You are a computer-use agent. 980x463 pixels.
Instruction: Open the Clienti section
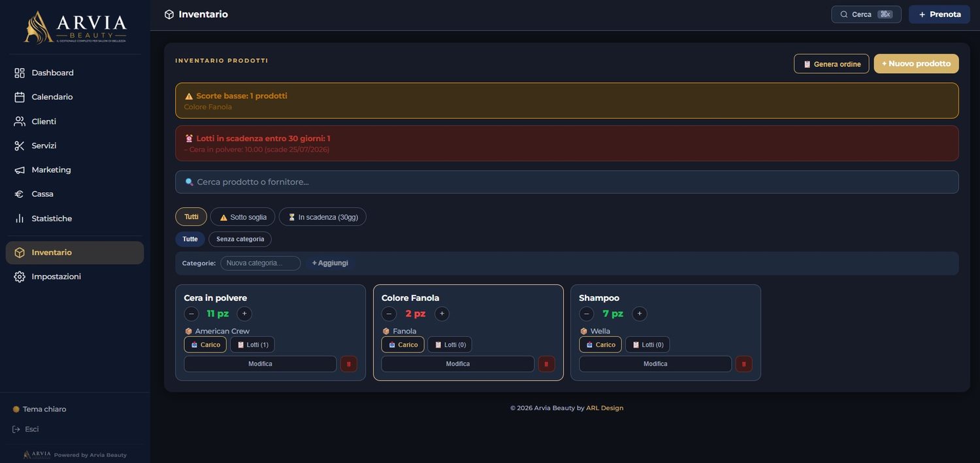[x=75, y=122]
